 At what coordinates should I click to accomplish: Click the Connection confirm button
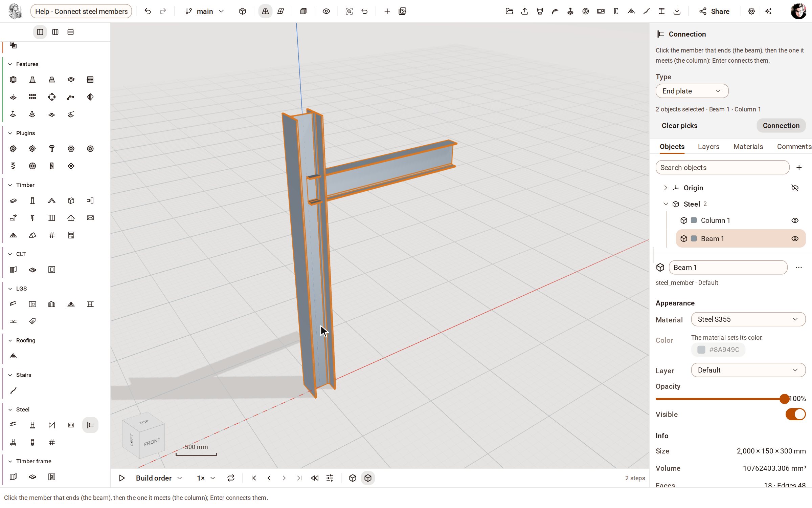pos(781,125)
